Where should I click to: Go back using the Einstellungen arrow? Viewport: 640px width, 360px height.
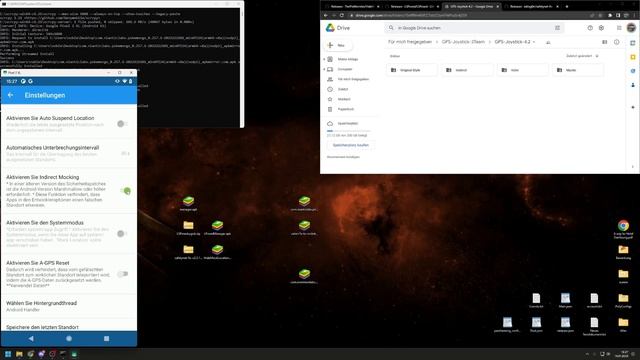tap(11, 95)
